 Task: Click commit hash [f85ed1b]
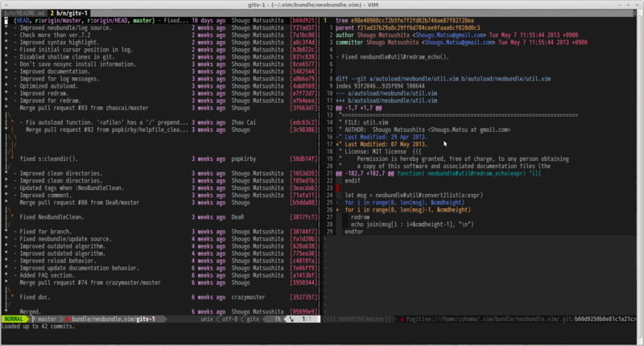303,180
